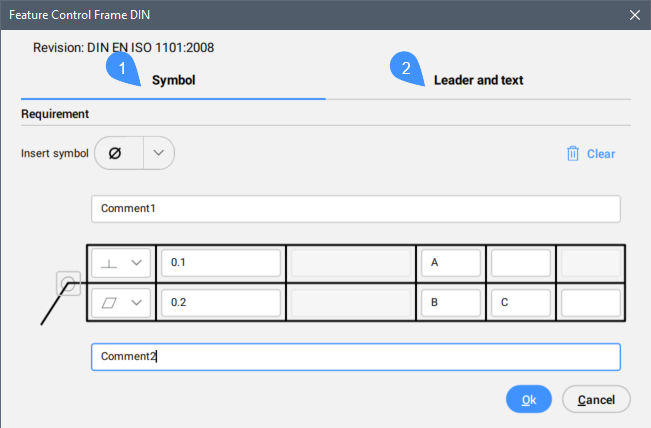Click the datum C field
The image size is (651, 428).
[x=520, y=303]
